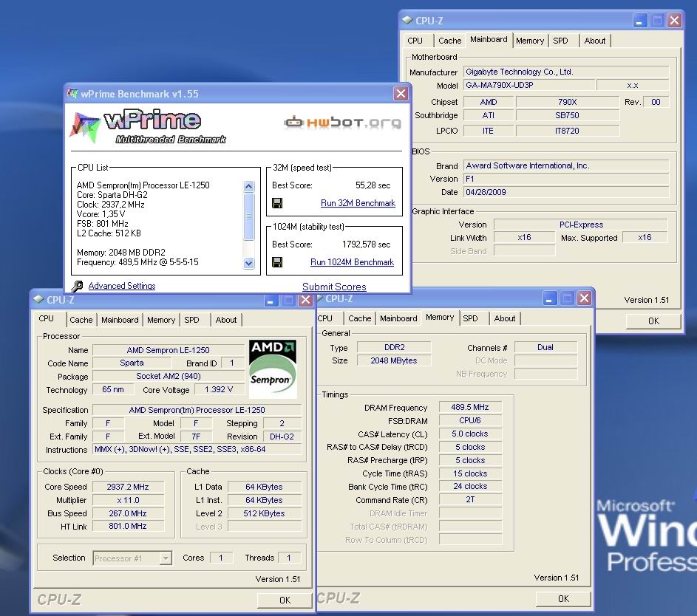The height and width of the screenshot is (616, 697).
Task: Click Multiplier x 11.0 value
Action: (x=128, y=500)
